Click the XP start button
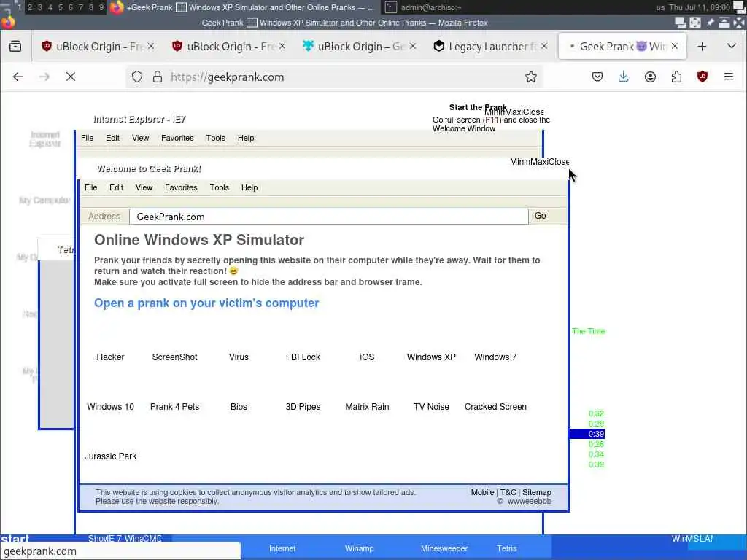The width and height of the screenshot is (747, 560). click(15, 539)
